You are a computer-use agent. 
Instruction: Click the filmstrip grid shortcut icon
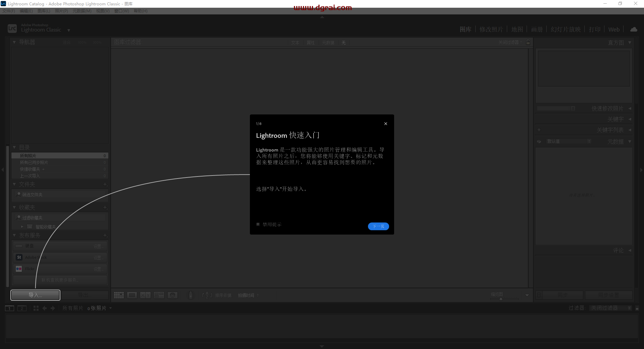pyautogui.click(x=36, y=308)
